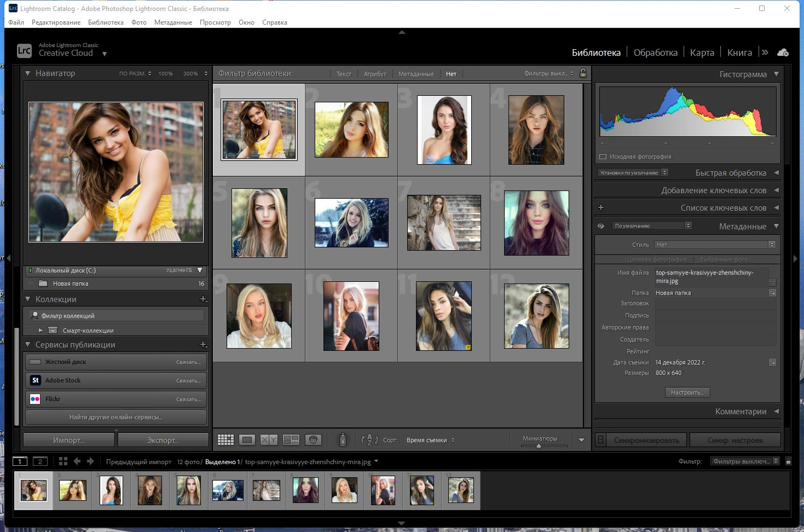
Task: Collapse the Навигатор panel
Action: (x=27, y=73)
